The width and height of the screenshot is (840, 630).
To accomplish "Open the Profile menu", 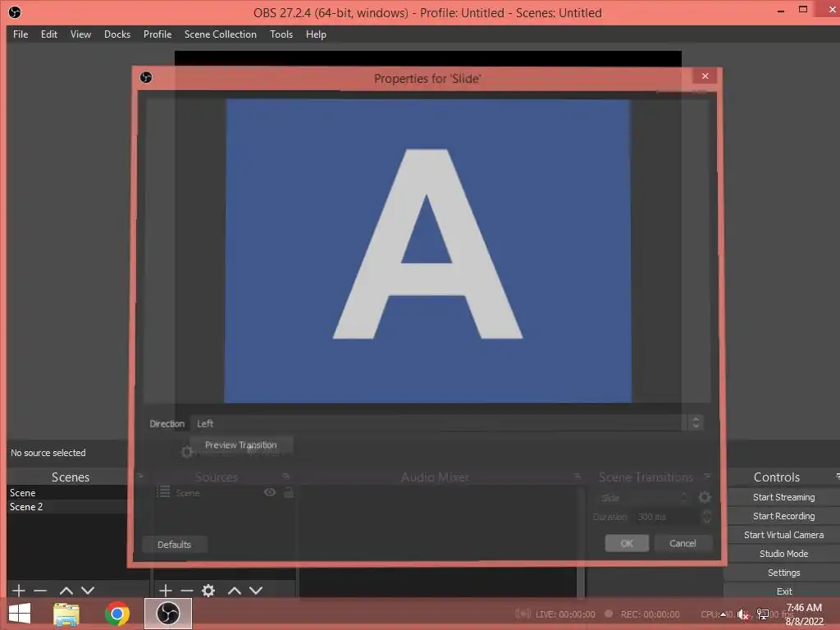I will pos(157,34).
